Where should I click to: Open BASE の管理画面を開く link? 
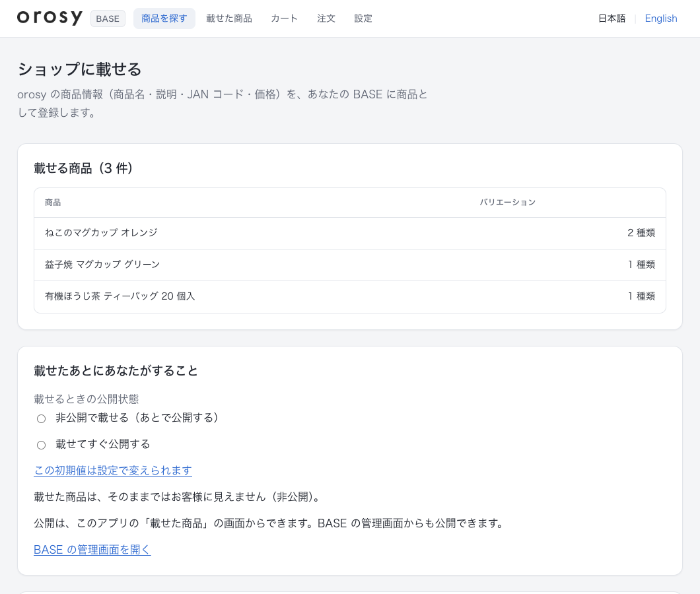(92, 549)
